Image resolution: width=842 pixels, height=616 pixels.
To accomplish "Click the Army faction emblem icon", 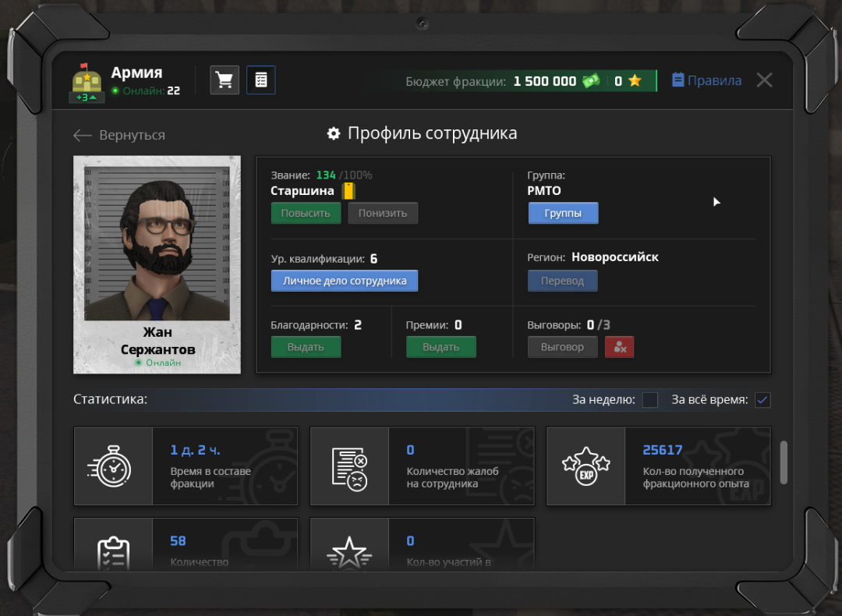I will (87, 78).
